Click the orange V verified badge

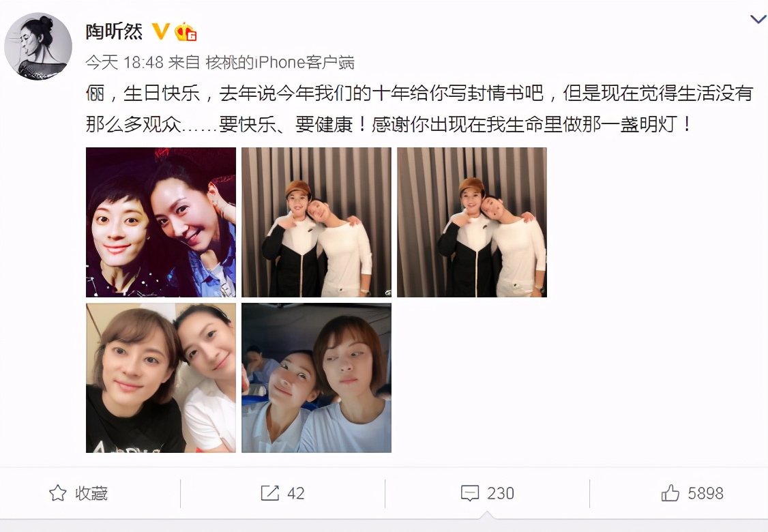point(160,32)
